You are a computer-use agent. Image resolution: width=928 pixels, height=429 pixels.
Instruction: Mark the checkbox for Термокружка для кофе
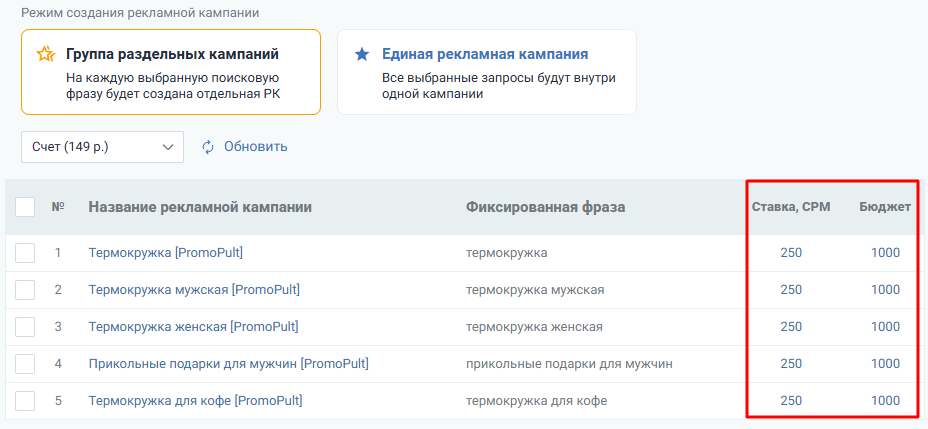25,401
